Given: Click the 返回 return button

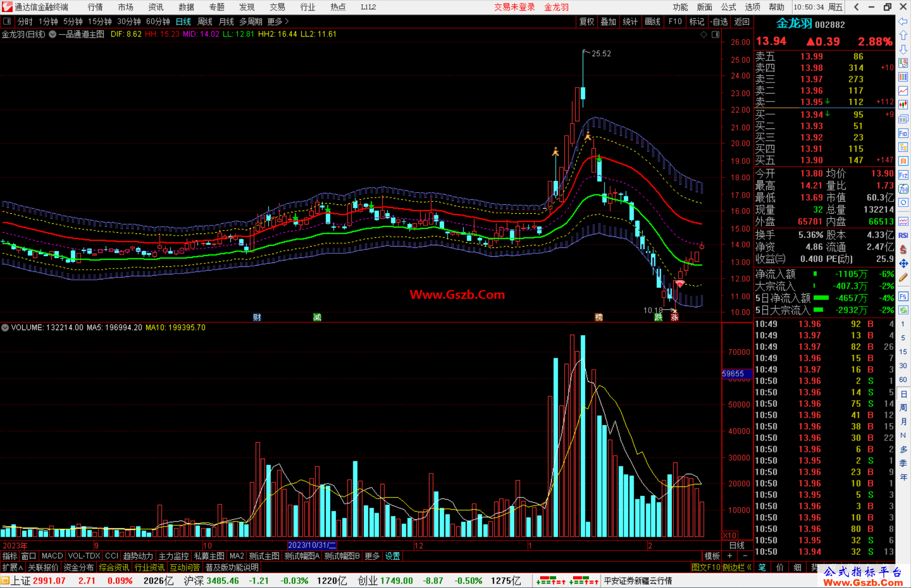Looking at the screenshot, I should [x=742, y=21].
